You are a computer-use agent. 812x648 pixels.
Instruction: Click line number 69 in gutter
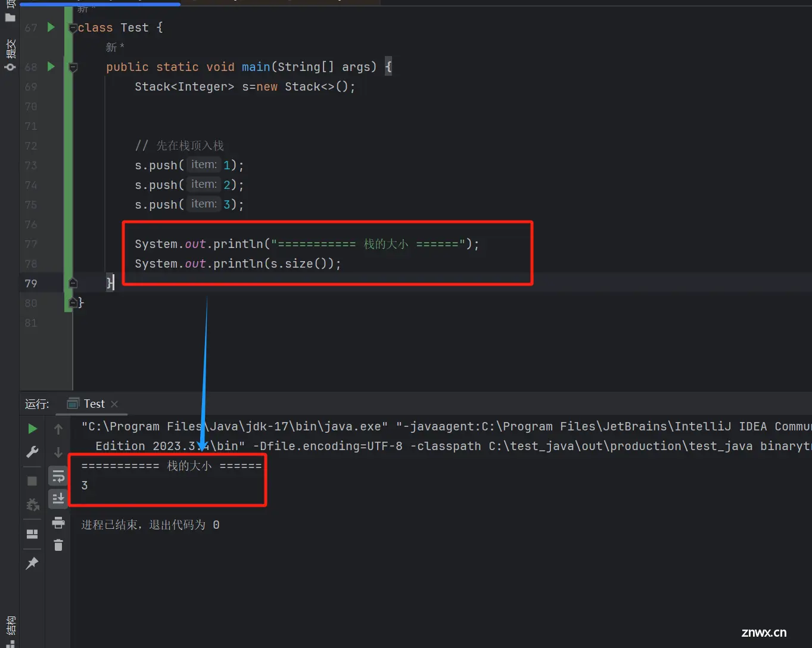tap(31, 86)
